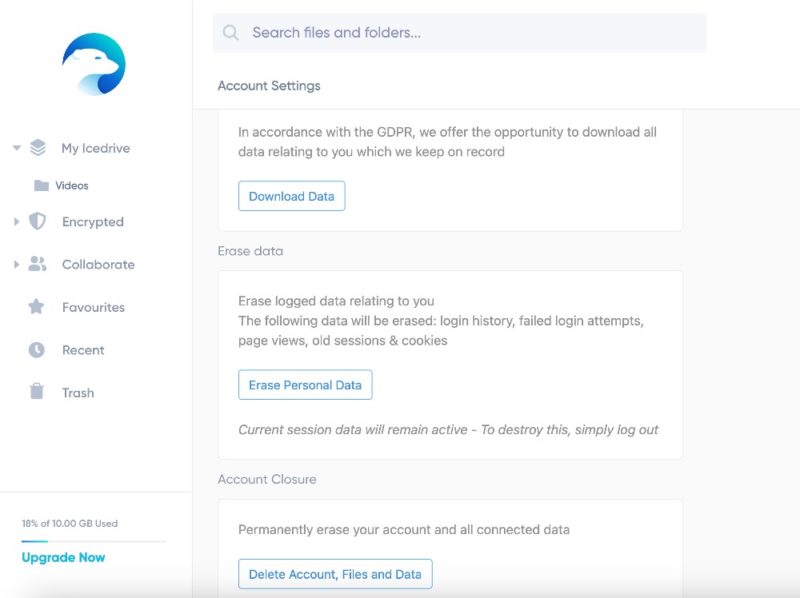This screenshot has height=598, width=800.
Task: Select Delete Account, Files and Data
Action: (333, 573)
